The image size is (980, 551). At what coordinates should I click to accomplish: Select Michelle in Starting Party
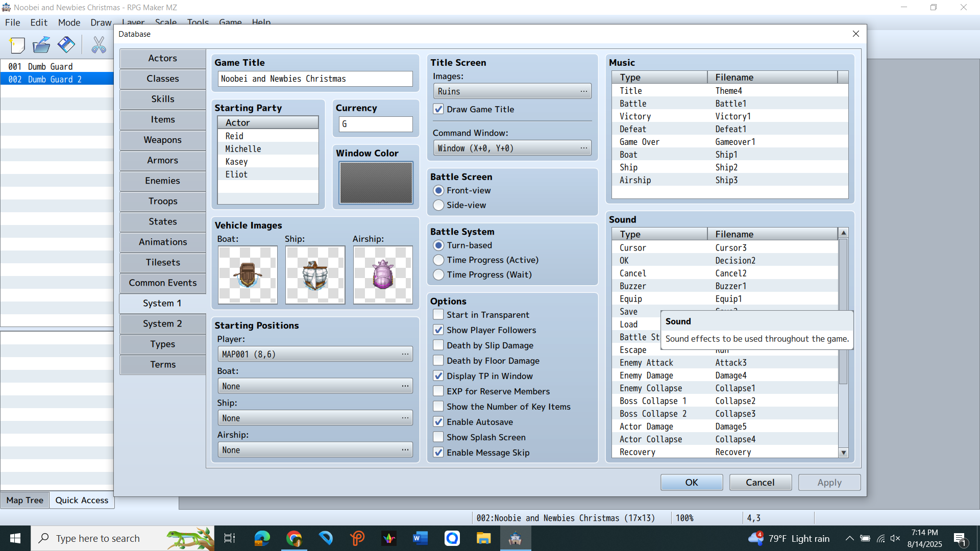click(x=268, y=149)
